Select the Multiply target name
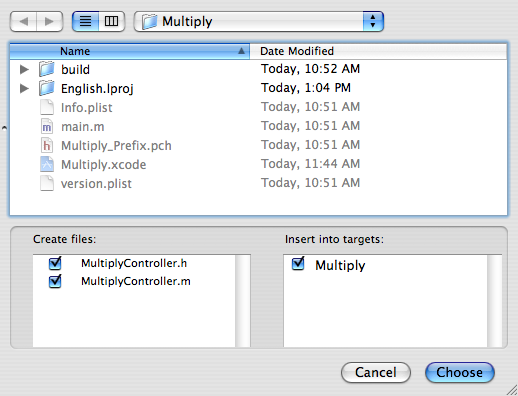This screenshot has height=396, width=518. click(x=340, y=265)
